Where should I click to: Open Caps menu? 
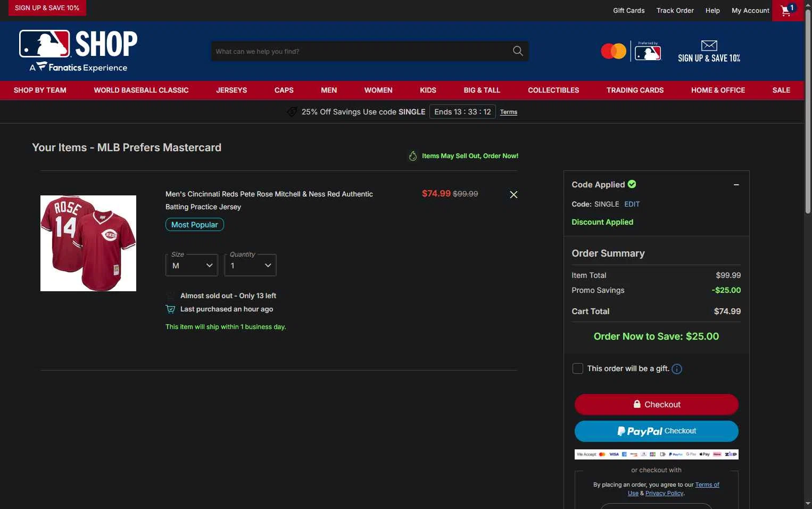[284, 91]
